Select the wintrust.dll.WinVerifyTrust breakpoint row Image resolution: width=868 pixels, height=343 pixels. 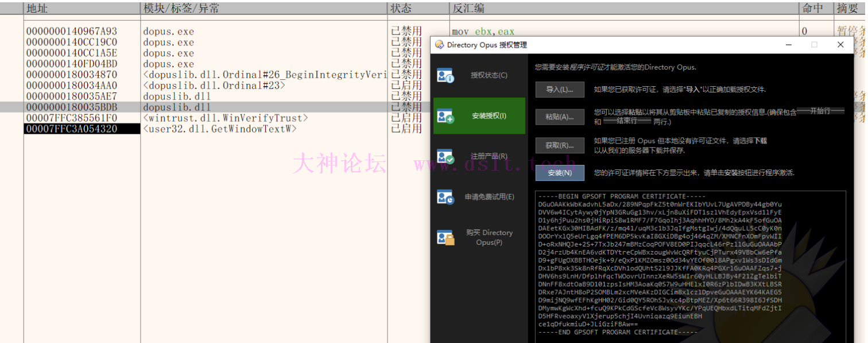225,118
